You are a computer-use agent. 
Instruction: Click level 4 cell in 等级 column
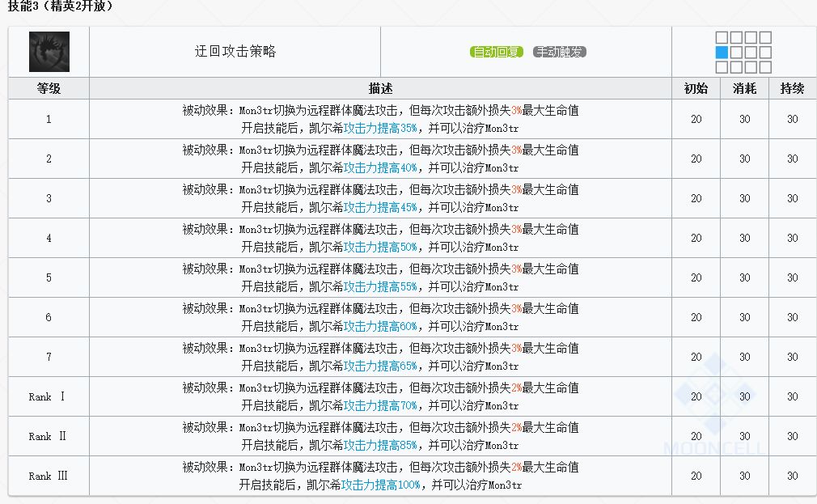click(49, 238)
